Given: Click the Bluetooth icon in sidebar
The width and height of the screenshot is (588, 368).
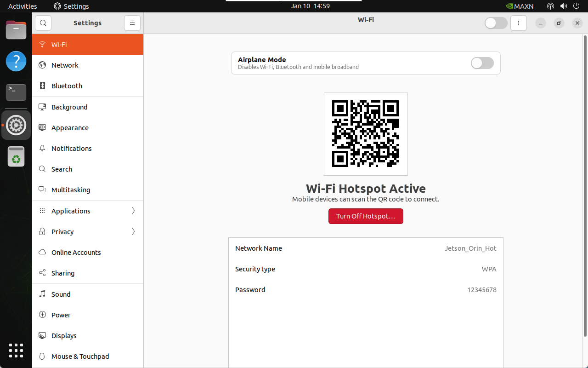Looking at the screenshot, I should (x=42, y=86).
